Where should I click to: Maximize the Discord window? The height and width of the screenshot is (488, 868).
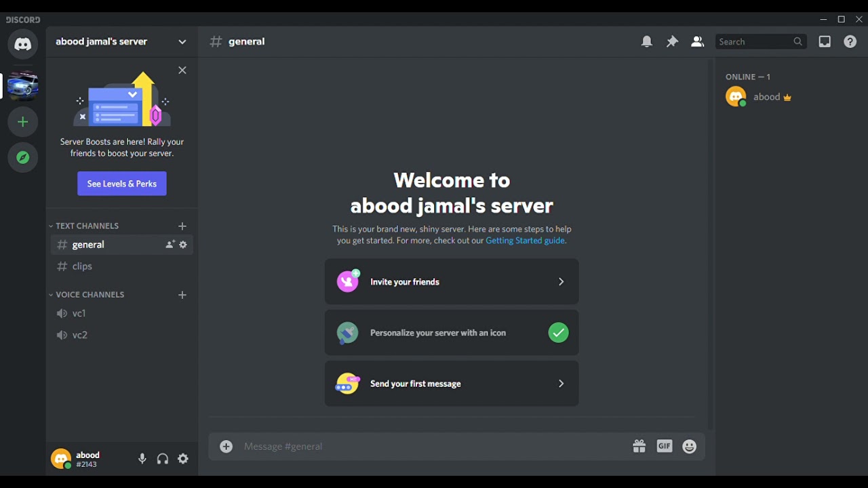click(842, 20)
